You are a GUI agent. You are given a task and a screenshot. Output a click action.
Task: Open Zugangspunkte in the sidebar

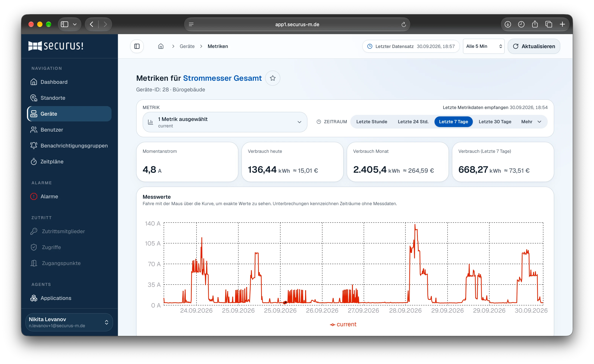[x=69, y=263]
